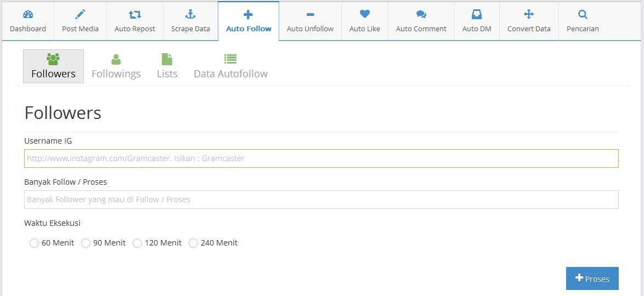Click the Pencarian magnifier icon
The width and height of the screenshot is (644, 296).
point(583,15)
